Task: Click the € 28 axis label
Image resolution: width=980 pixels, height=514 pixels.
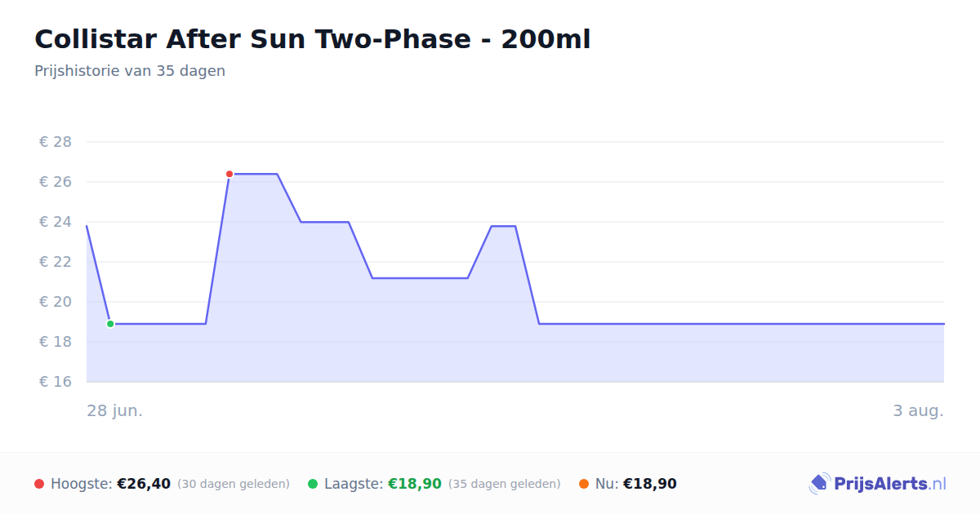Action: tap(56, 142)
